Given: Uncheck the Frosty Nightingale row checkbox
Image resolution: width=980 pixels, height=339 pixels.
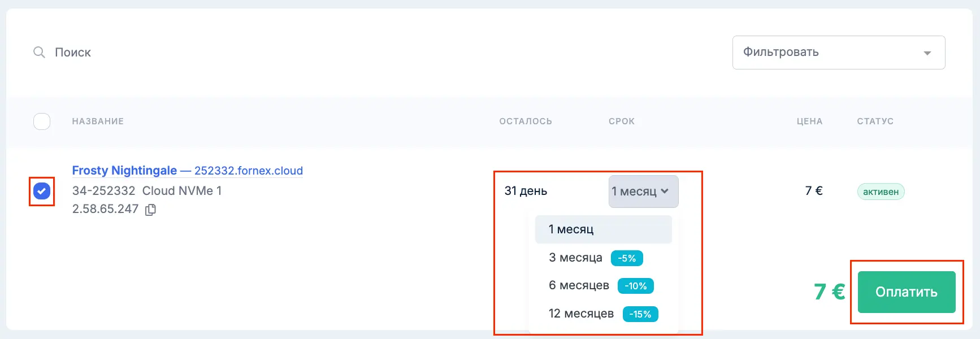Looking at the screenshot, I should [42, 192].
